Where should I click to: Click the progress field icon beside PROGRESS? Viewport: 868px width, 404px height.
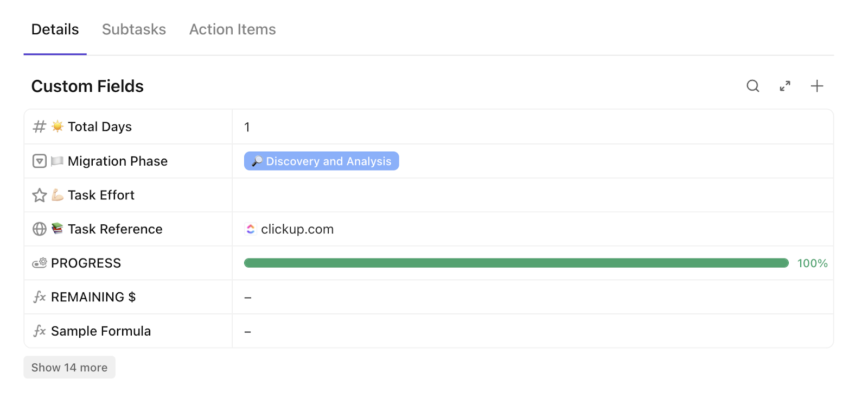[40, 263]
